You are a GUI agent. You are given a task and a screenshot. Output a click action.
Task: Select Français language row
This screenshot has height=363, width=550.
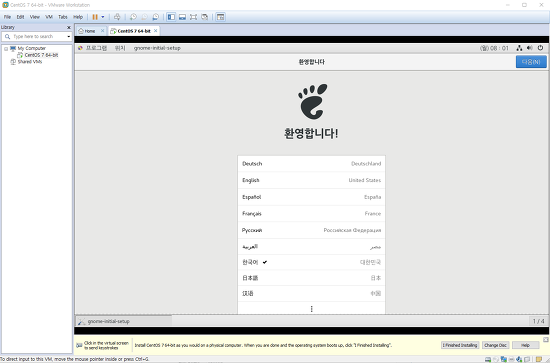[x=311, y=214]
